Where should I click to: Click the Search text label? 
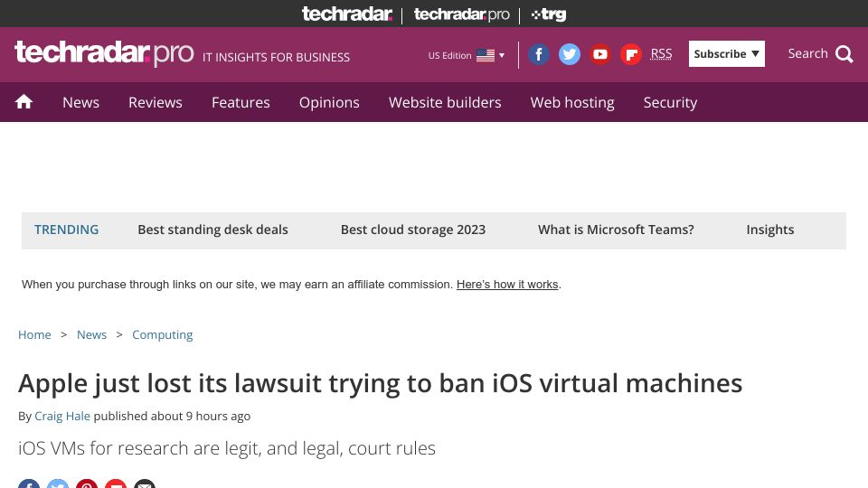[807, 53]
